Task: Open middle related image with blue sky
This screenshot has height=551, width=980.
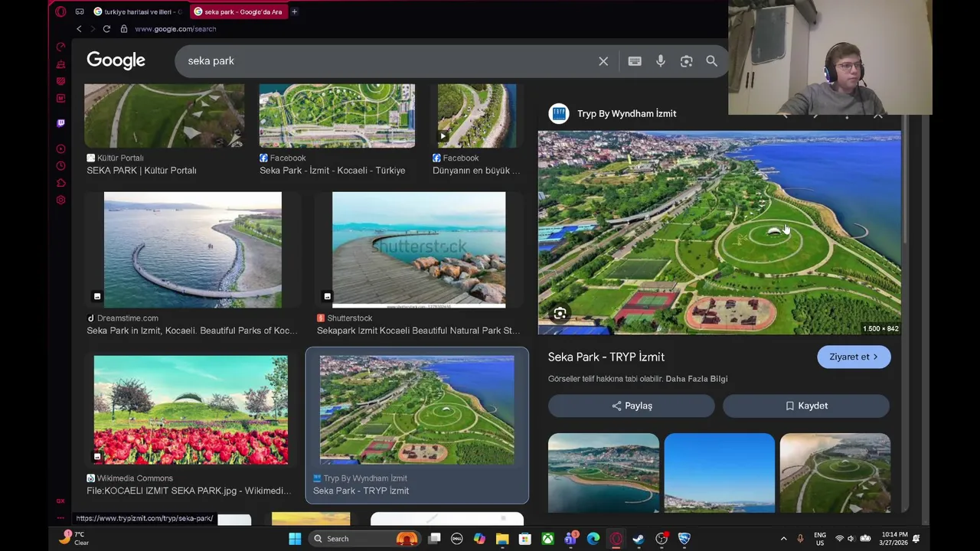Action: pos(720,473)
